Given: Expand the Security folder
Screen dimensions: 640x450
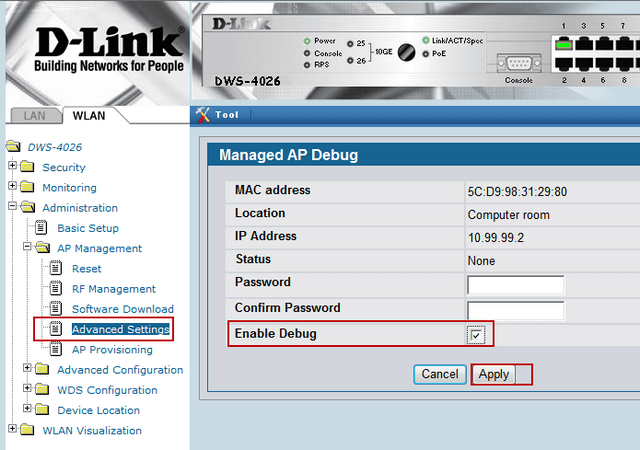Looking at the screenshot, I should point(12,167).
